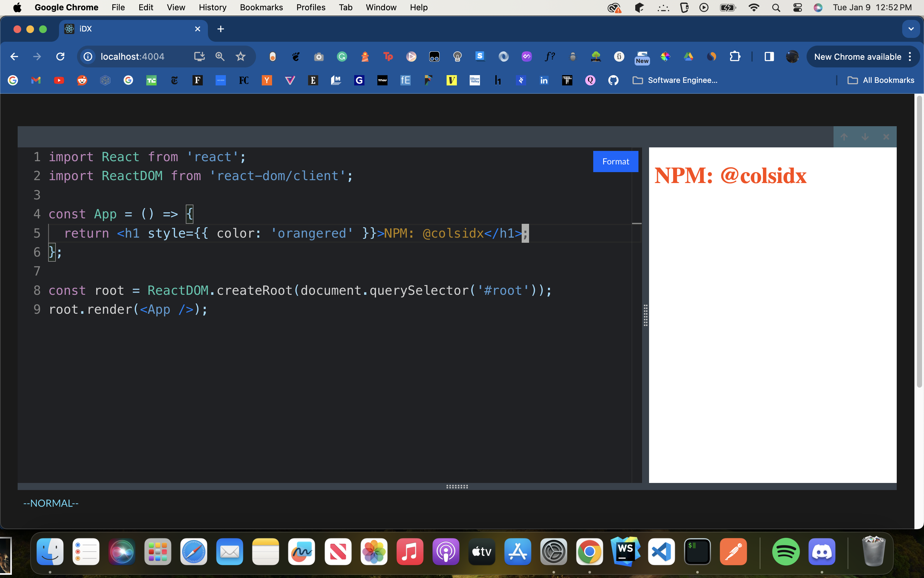
Task: Bookmark this tab with star icon
Action: point(241,57)
